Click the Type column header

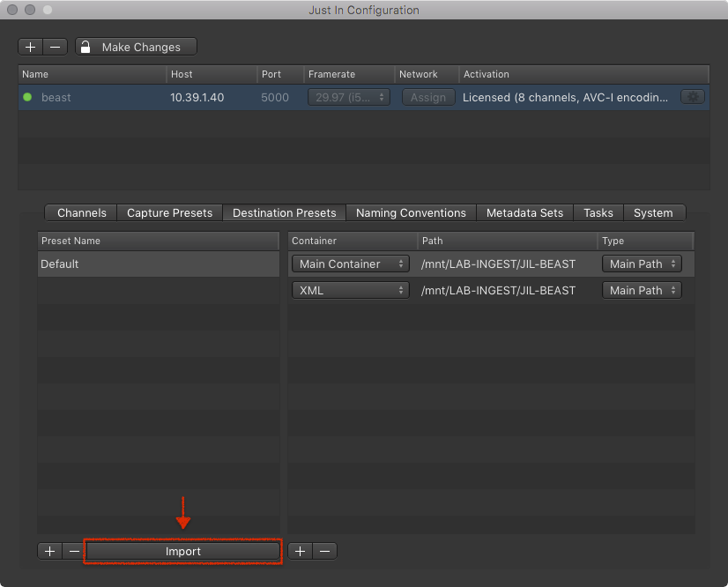pos(645,241)
